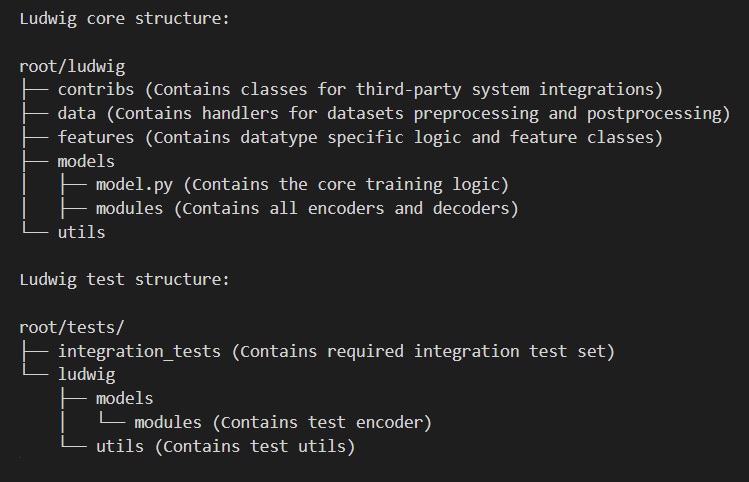This screenshot has height=482, width=749.
Task: Select the root/ludwig path line
Action: tap(72, 66)
